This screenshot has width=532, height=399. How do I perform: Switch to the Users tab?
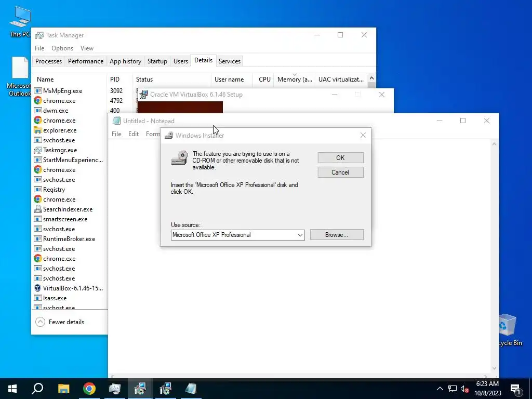(181, 61)
